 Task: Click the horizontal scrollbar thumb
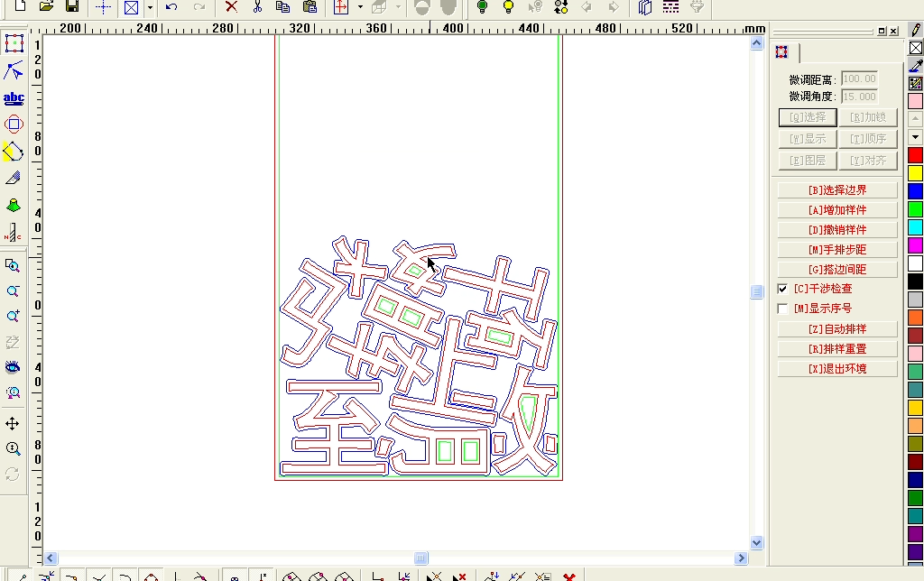[421, 558]
